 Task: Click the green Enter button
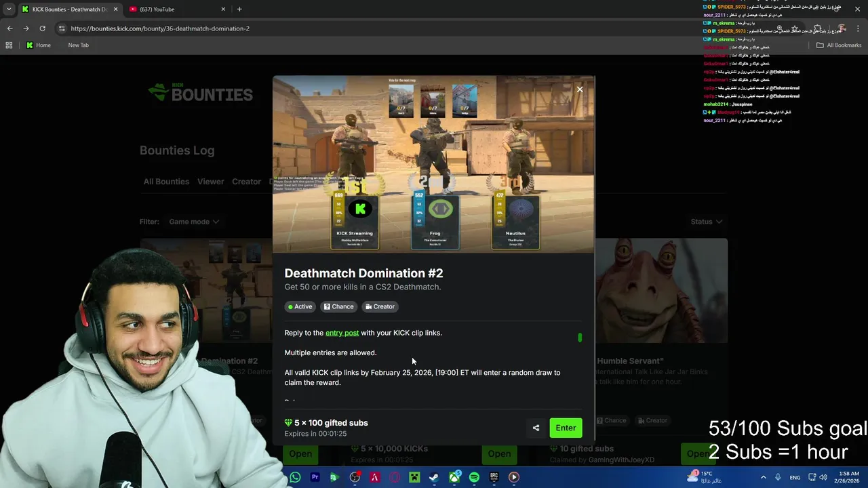click(566, 428)
